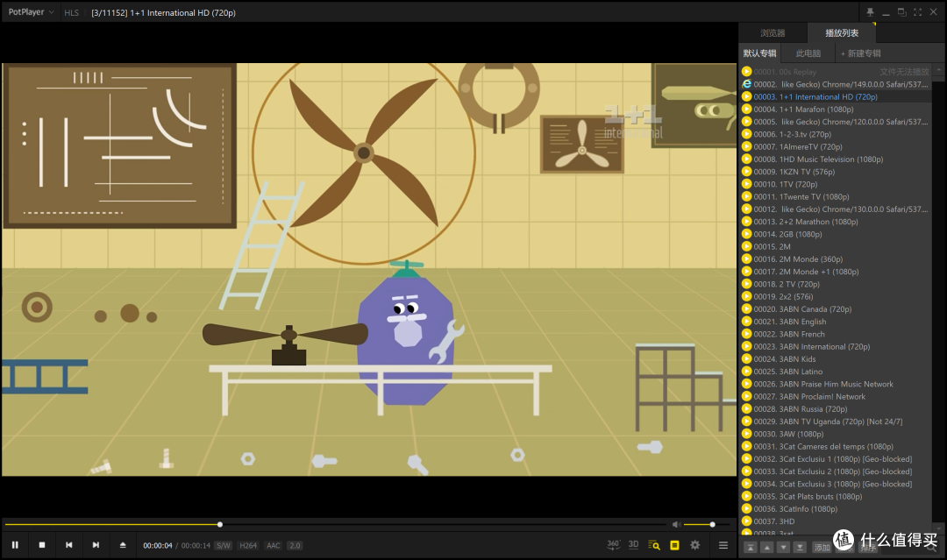Click the S/W decoder badge
The image size is (947, 560).
pos(224,545)
